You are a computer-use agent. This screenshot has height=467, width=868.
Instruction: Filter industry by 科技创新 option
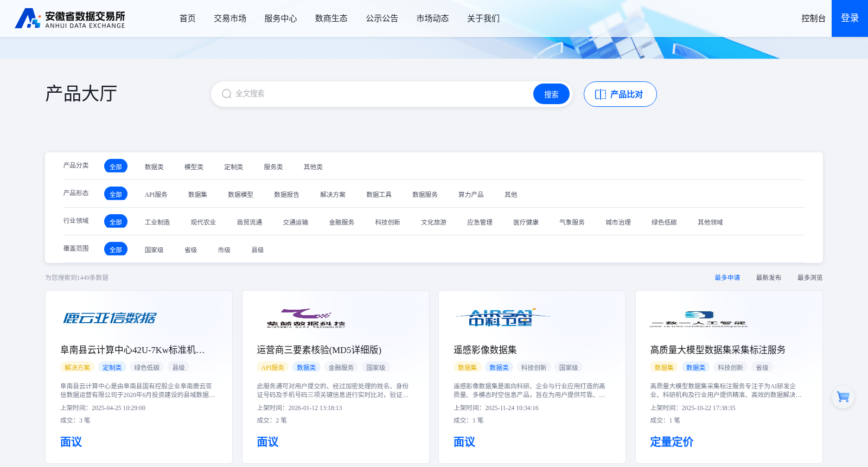[388, 222]
